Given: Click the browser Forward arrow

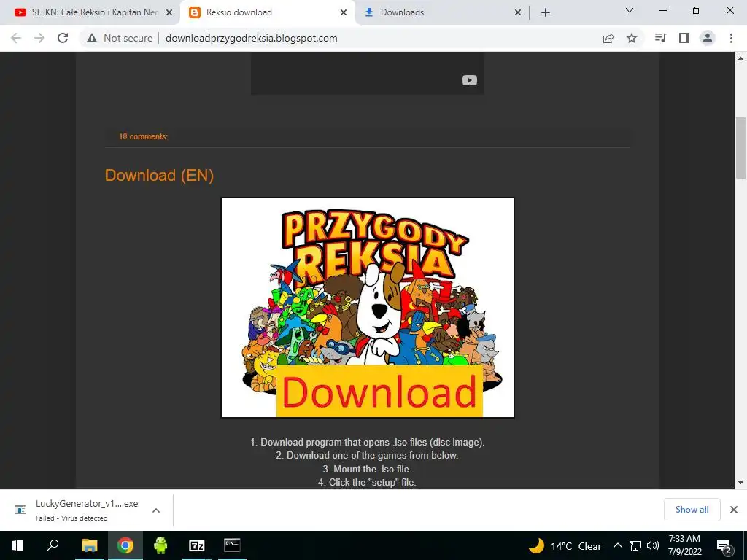Looking at the screenshot, I should point(39,38).
